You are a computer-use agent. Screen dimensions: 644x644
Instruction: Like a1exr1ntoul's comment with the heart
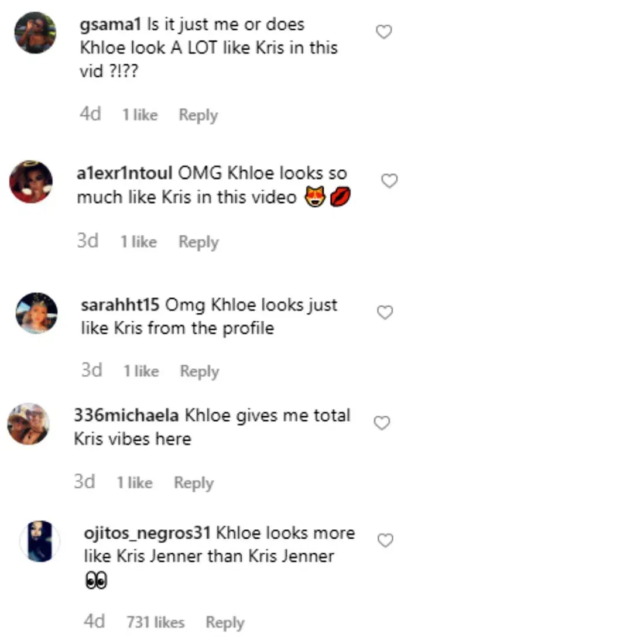(x=389, y=180)
